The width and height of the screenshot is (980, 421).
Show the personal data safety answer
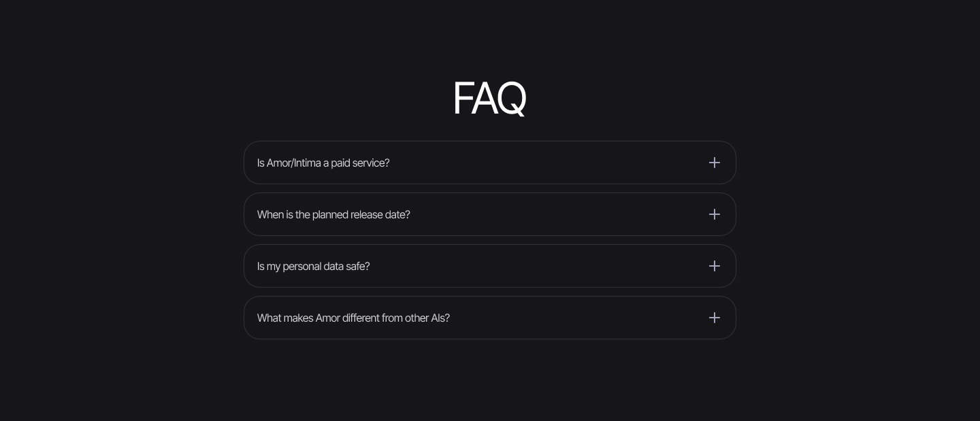pos(489,266)
